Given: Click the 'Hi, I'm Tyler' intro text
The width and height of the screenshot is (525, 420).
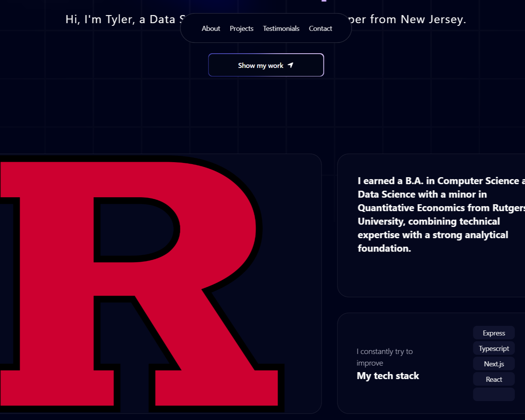Looking at the screenshot, I should (100, 19).
